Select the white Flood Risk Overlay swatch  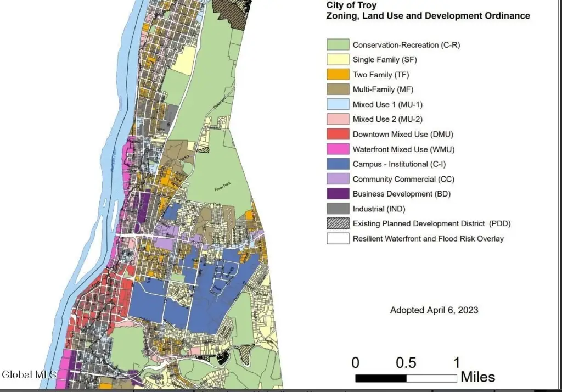pos(337,238)
